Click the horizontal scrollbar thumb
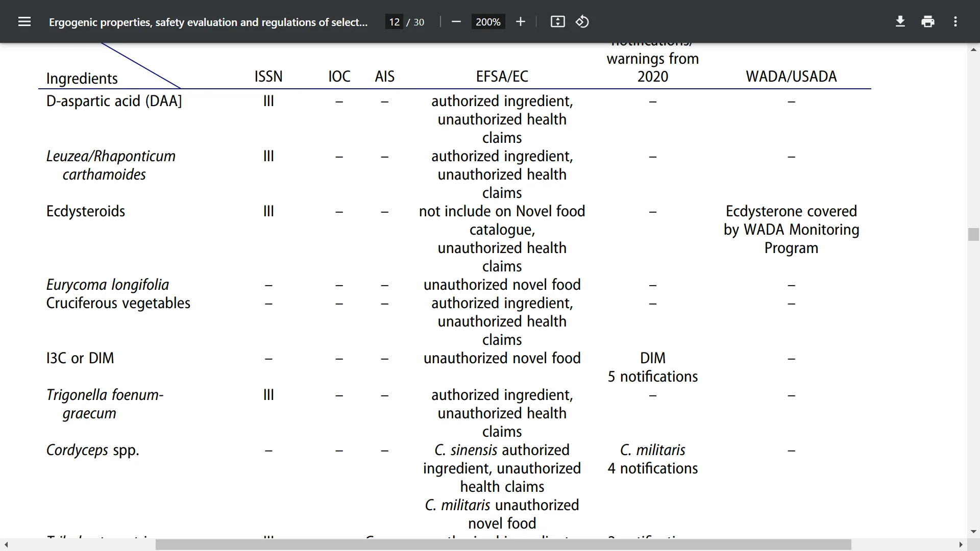 point(503,545)
